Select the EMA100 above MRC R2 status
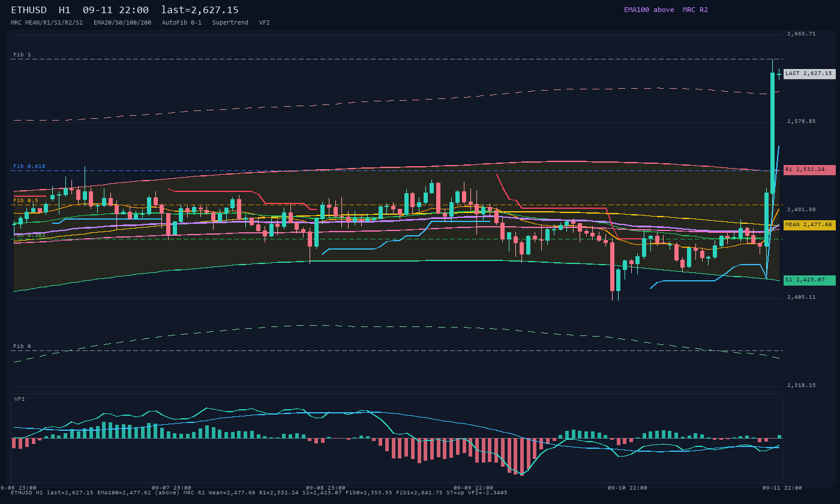Image resolution: width=840 pixels, height=504 pixels. pos(666,10)
